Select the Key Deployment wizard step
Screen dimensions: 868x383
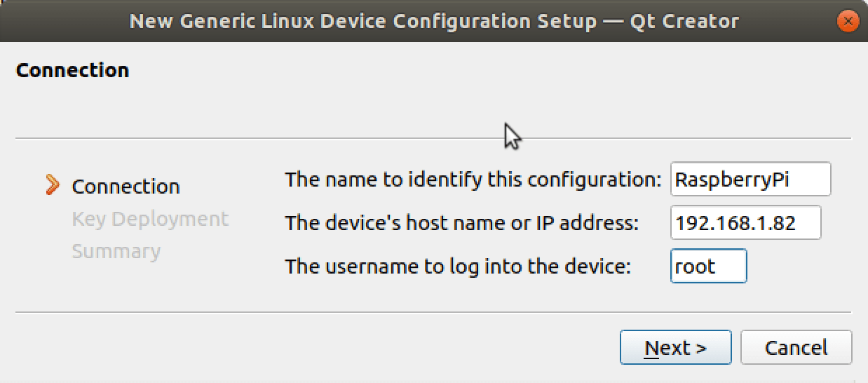149,219
